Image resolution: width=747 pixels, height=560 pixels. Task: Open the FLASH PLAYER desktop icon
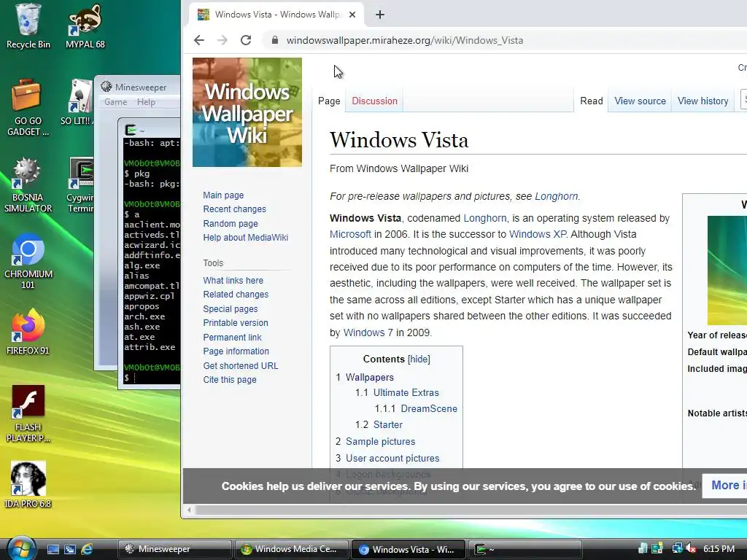28,414
